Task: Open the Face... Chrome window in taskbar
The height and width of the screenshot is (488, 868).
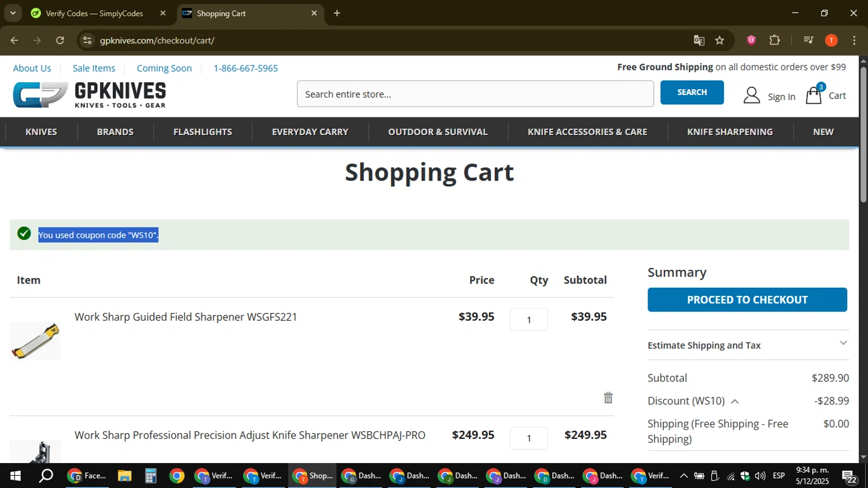Action: [x=87, y=476]
